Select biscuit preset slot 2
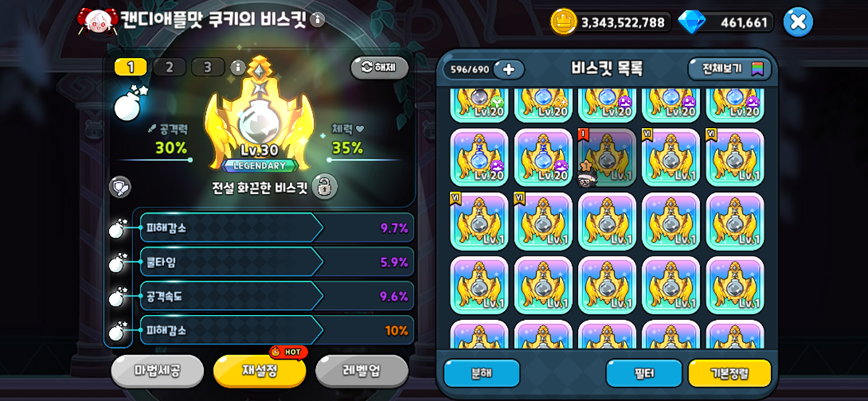This screenshot has height=401, width=868. (169, 67)
